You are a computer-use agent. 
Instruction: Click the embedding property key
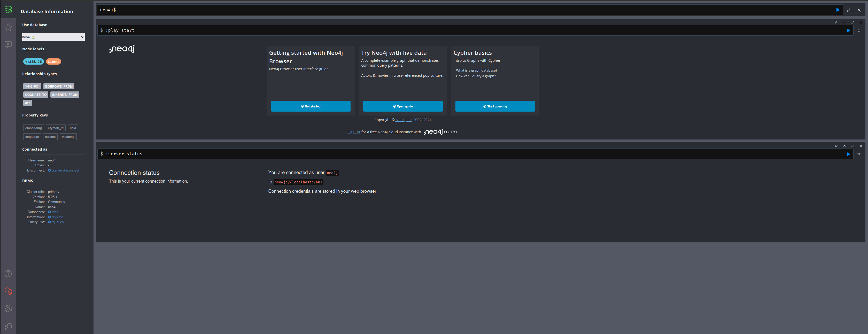pos(33,128)
